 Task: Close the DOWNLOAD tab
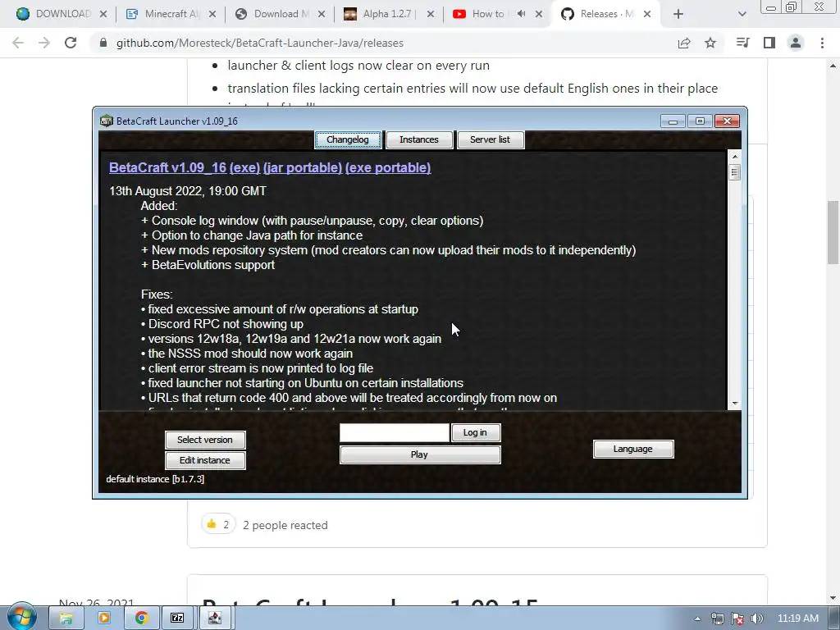pyautogui.click(x=103, y=14)
